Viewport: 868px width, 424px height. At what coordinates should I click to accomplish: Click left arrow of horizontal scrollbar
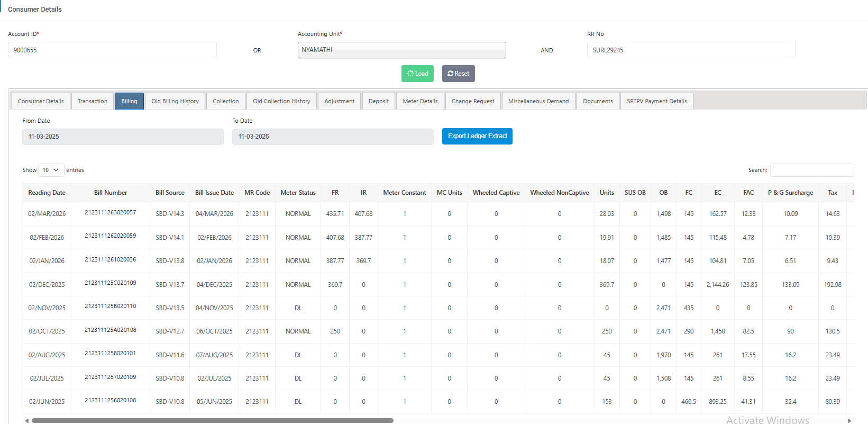(27, 421)
